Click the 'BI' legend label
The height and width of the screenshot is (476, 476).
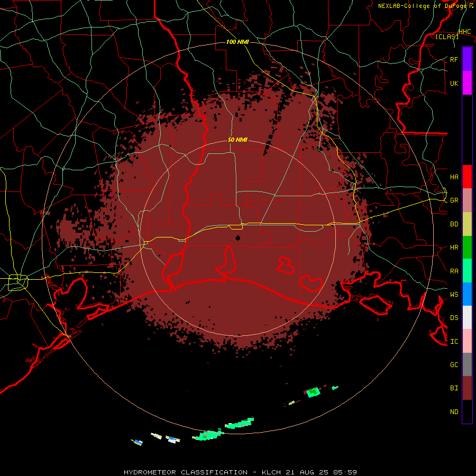(454, 388)
